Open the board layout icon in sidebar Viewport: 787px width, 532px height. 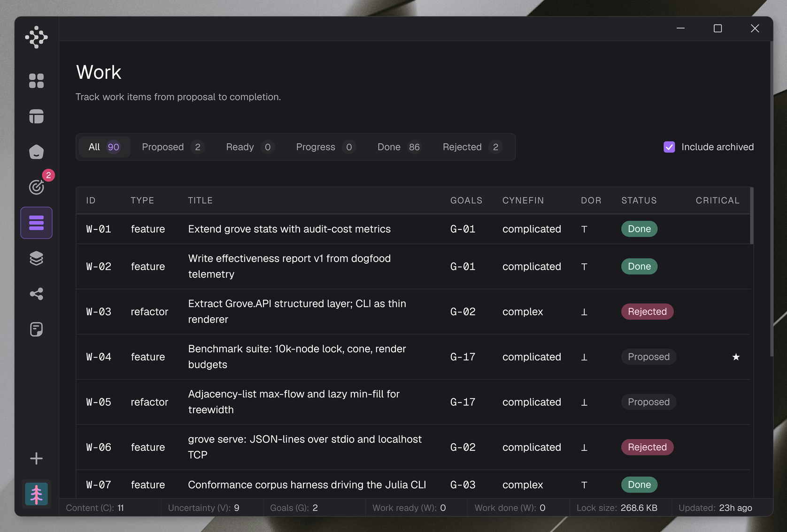click(x=36, y=116)
